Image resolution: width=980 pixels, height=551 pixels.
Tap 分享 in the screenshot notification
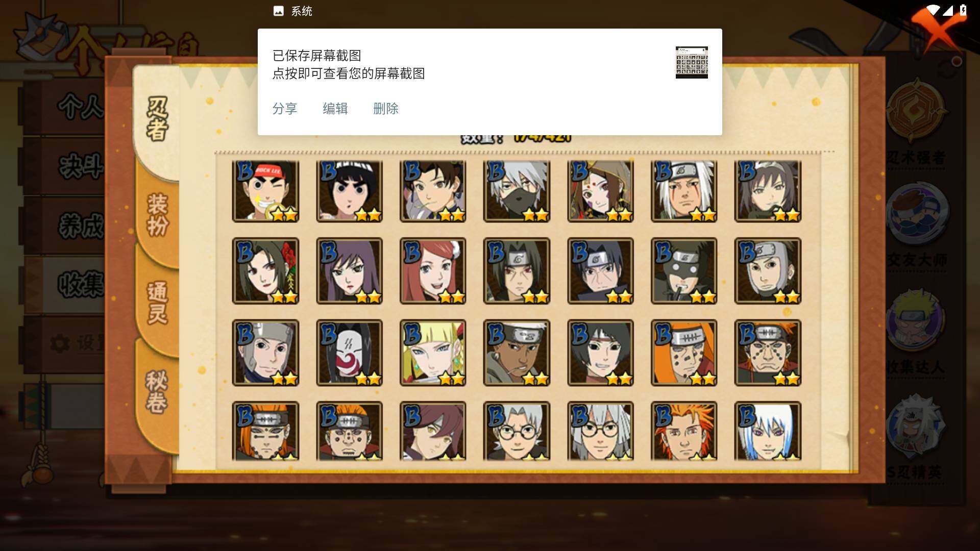(285, 109)
